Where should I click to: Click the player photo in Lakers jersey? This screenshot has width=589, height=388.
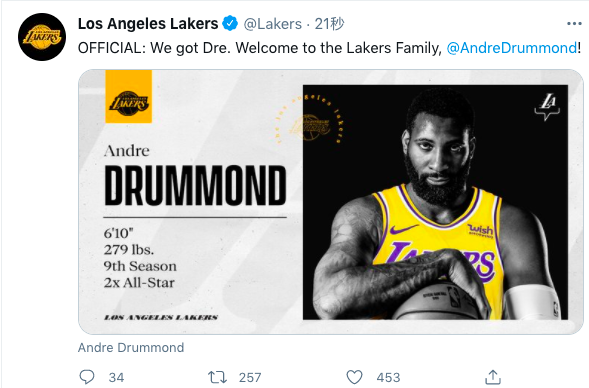tap(435, 202)
